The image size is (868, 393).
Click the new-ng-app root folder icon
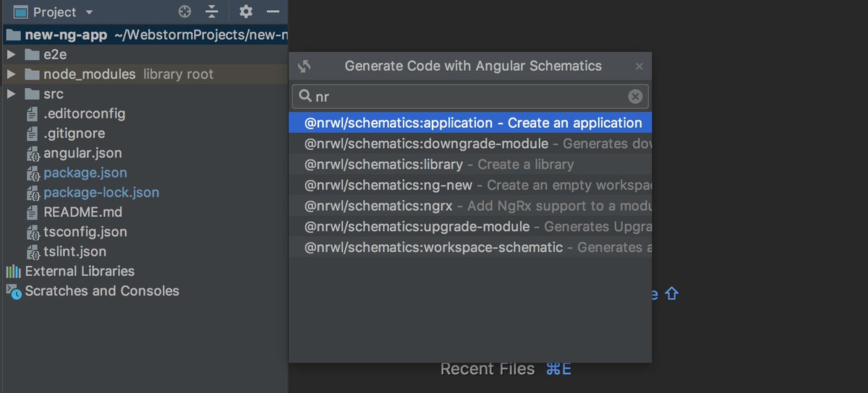point(13,35)
